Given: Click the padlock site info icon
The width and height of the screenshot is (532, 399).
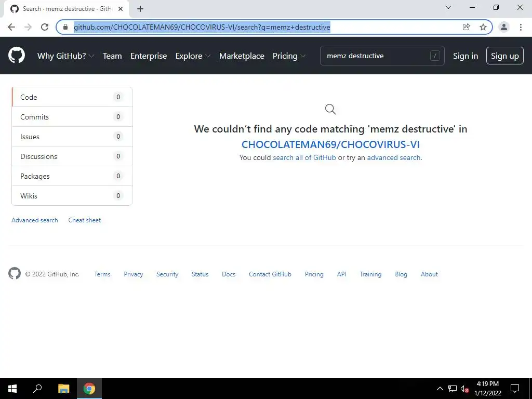Looking at the screenshot, I should coord(65,27).
